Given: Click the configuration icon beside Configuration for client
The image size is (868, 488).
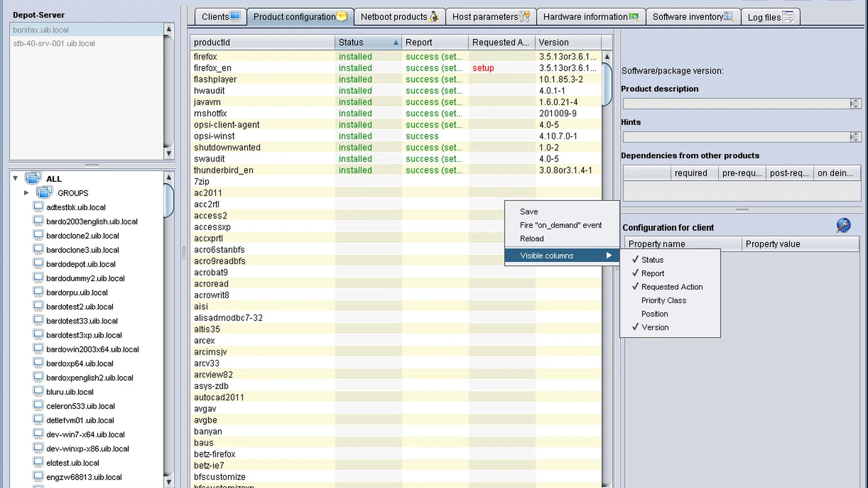Looking at the screenshot, I should tap(843, 226).
